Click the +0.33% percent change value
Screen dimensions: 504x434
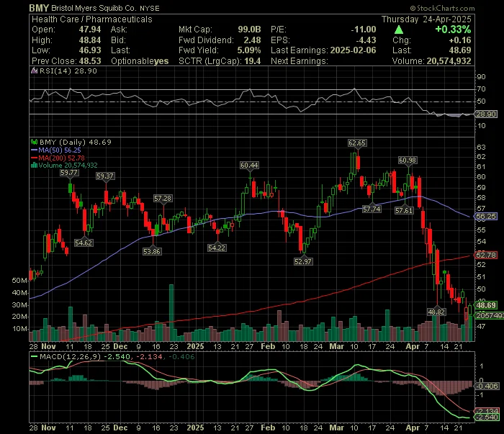tap(453, 30)
